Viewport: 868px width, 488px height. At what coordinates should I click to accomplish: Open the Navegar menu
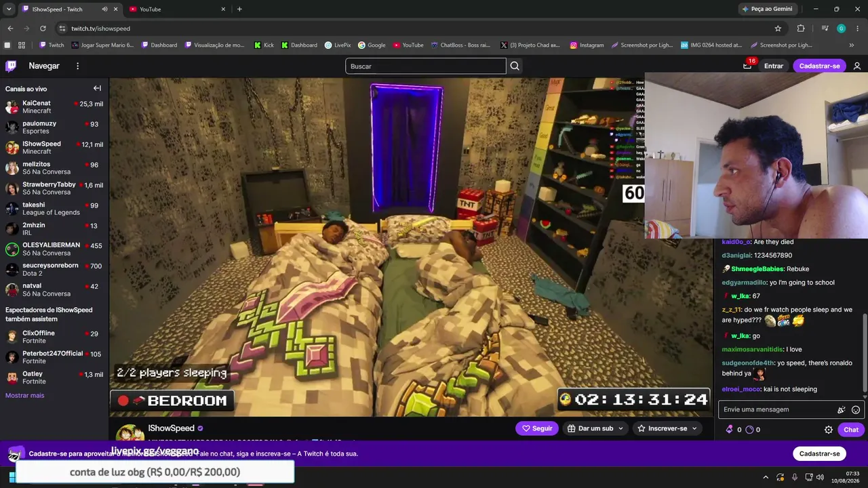[44, 66]
